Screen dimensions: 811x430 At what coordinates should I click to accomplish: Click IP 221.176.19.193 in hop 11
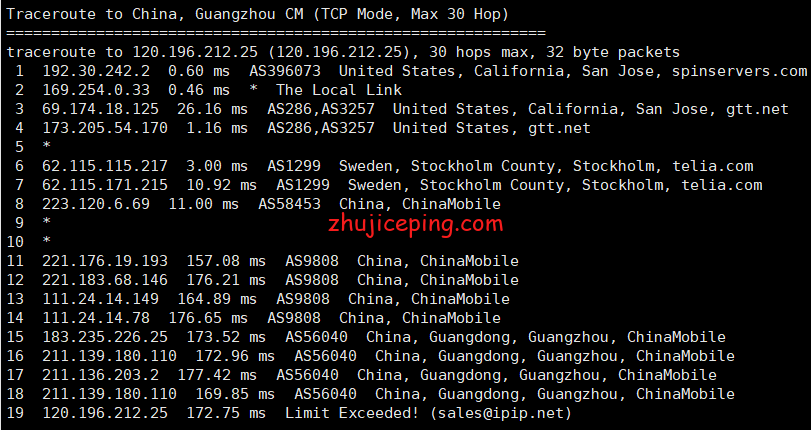point(105,261)
